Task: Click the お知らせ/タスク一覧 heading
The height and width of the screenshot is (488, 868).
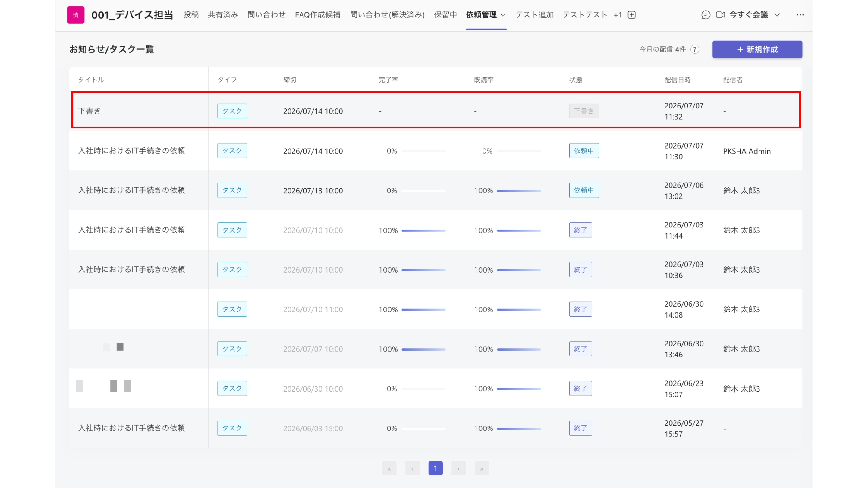Action: (112, 49)
